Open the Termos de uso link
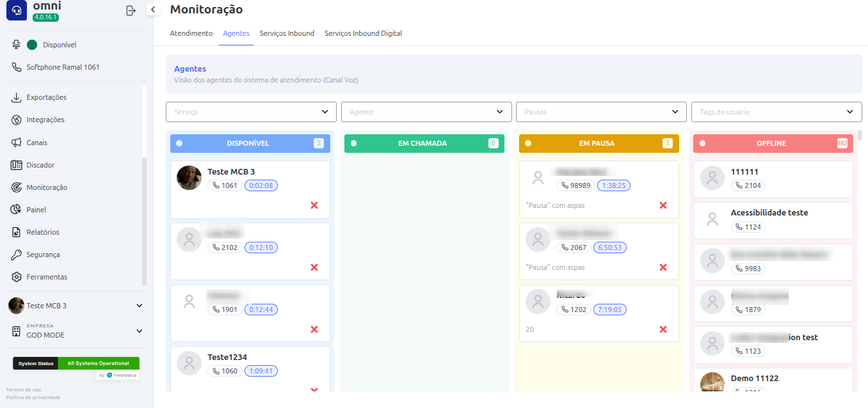The height and width of the screenshot is (408, 868). pyautogui.click(x=24, y=389)
